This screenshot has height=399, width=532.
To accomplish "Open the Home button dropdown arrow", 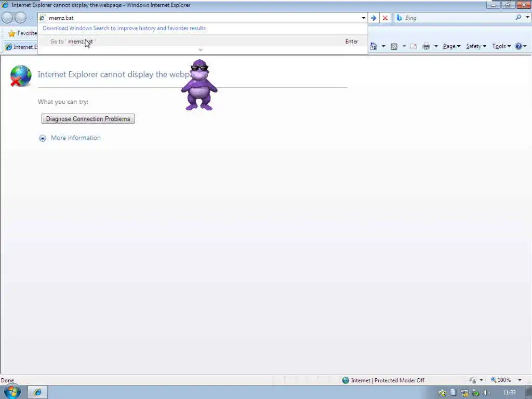I will 383,46.
